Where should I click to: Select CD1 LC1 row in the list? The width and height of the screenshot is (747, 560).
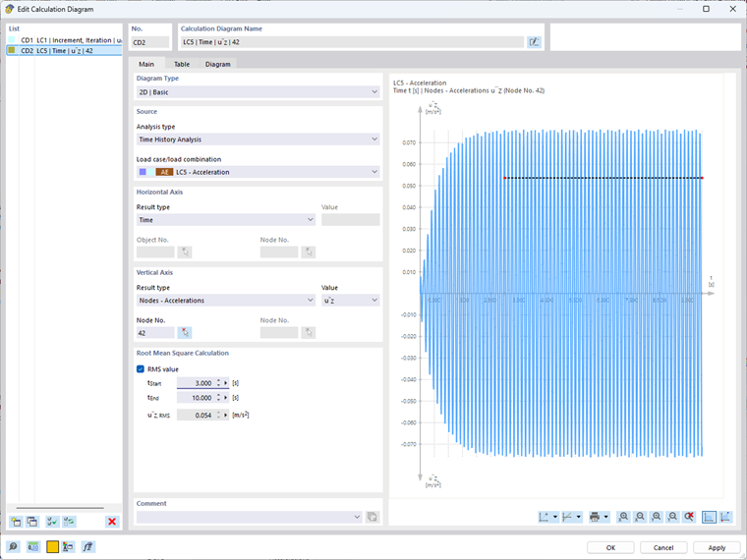point(64,40)
